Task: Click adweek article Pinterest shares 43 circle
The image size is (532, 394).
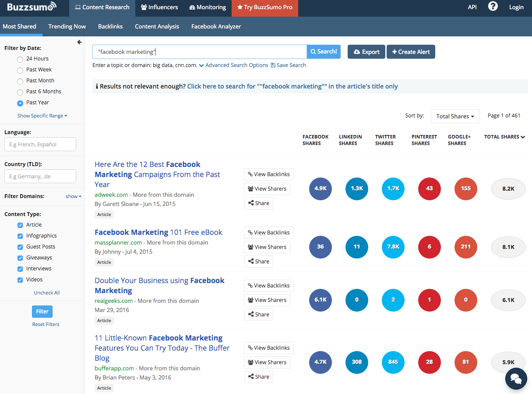Action: [x=430, y=188]
